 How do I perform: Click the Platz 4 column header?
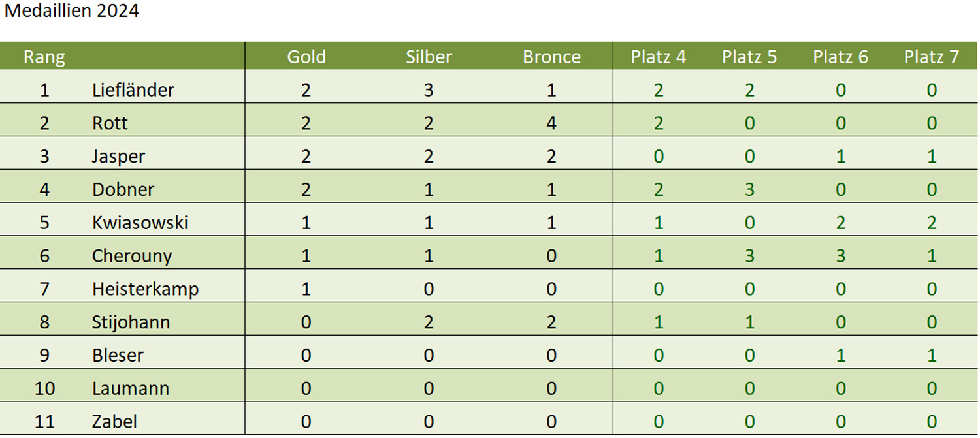click(x=658, y=57)
